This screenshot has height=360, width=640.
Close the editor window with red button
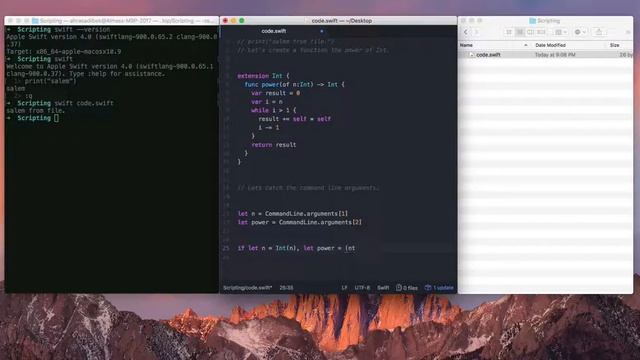tap(225, 20)
